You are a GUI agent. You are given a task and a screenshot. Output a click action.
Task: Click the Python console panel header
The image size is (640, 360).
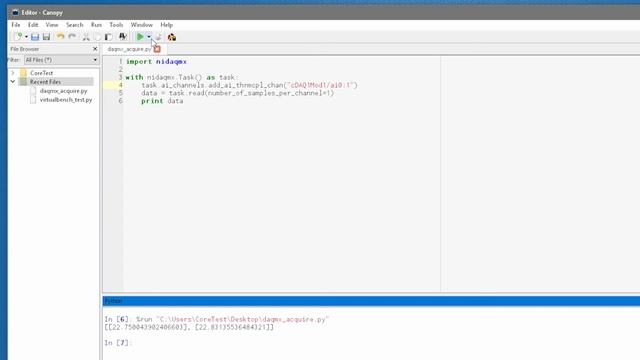pos(371,301)
